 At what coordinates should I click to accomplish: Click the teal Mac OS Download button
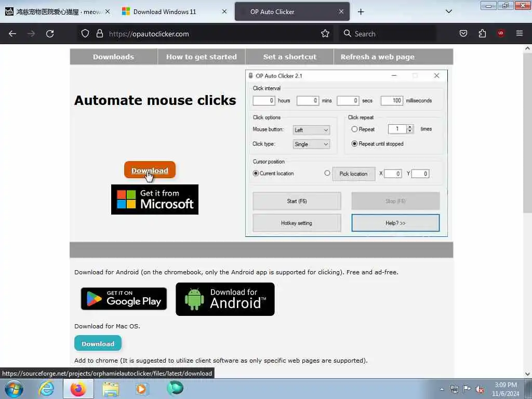(98, 343)
